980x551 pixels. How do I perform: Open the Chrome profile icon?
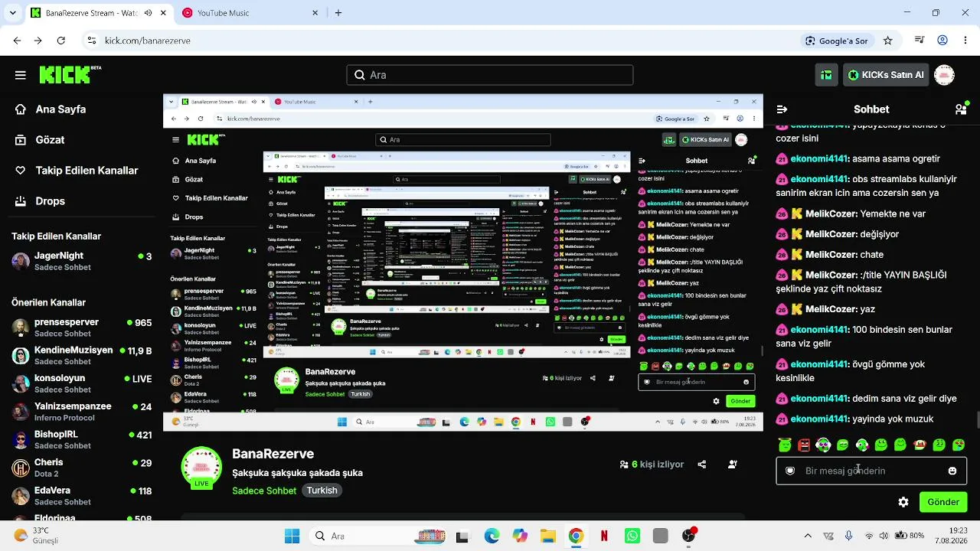942,41
